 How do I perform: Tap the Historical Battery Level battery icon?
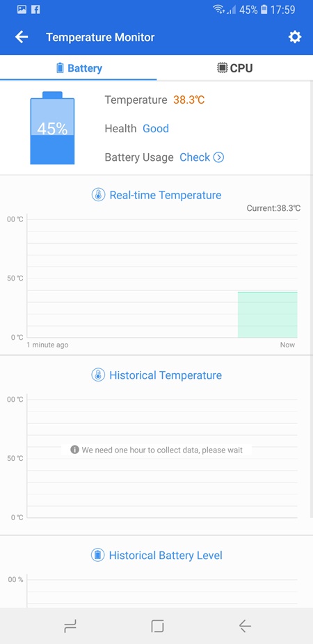(x=97, y=556)
